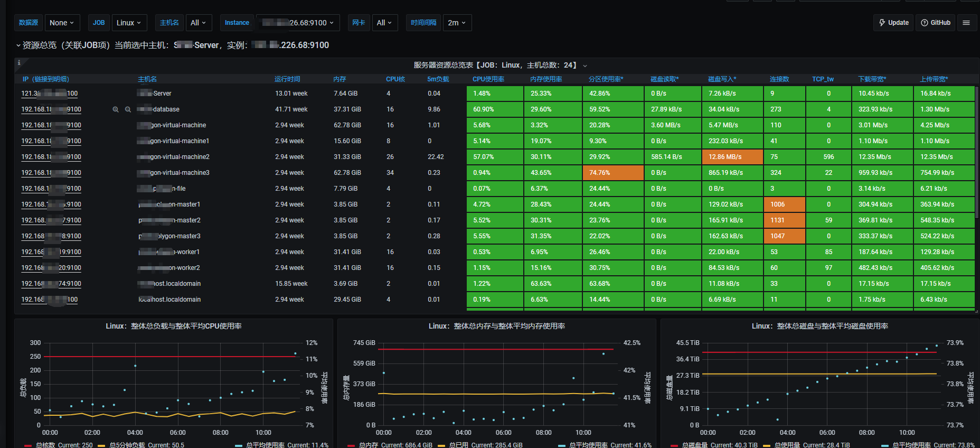Open the IP link in the database row

51,109
